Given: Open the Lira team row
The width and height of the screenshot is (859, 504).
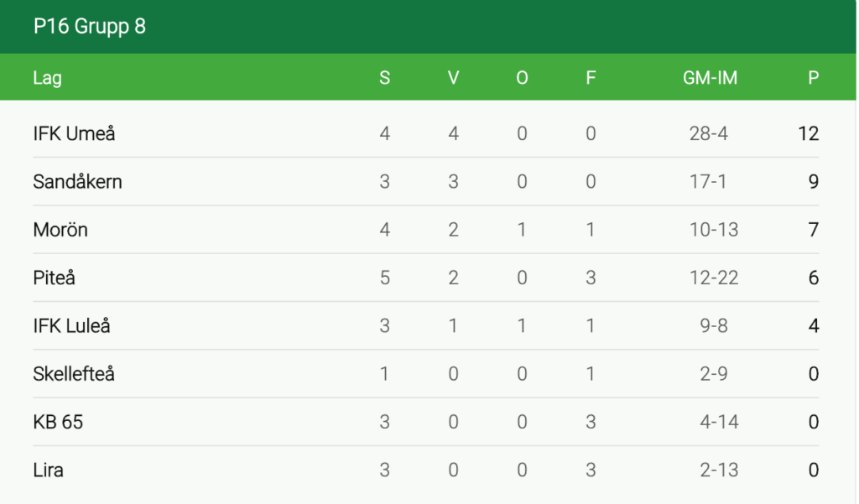Looking at the screenshot, I should (x=48, y=470).
